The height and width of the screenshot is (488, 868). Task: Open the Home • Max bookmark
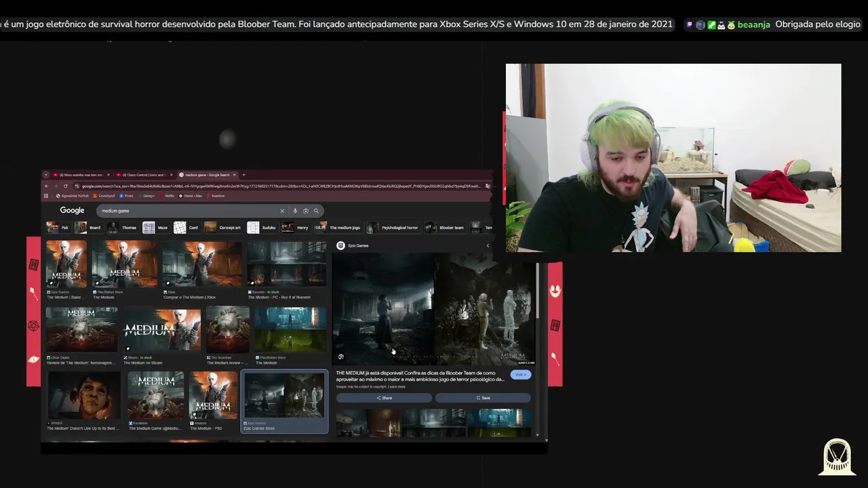(x=191, y=196)
